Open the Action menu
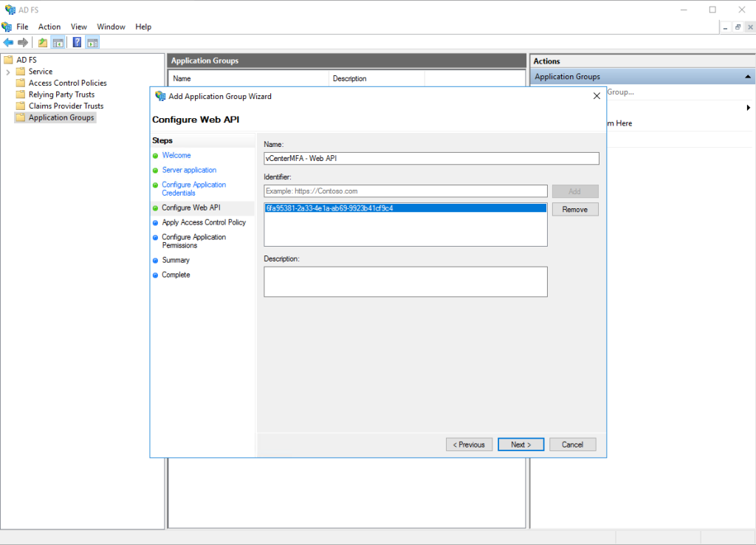The width and height of the screenshot is (756, 545). 49,27
